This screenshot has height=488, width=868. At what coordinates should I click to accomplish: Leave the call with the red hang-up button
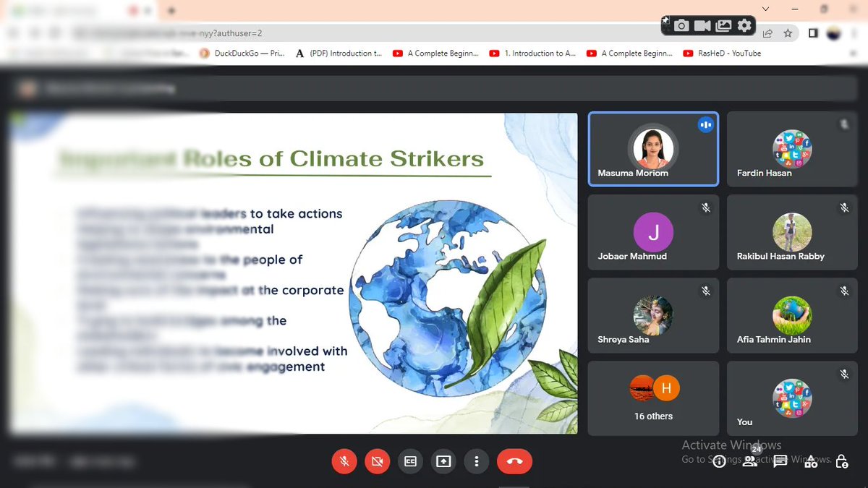tap(515, 461)
